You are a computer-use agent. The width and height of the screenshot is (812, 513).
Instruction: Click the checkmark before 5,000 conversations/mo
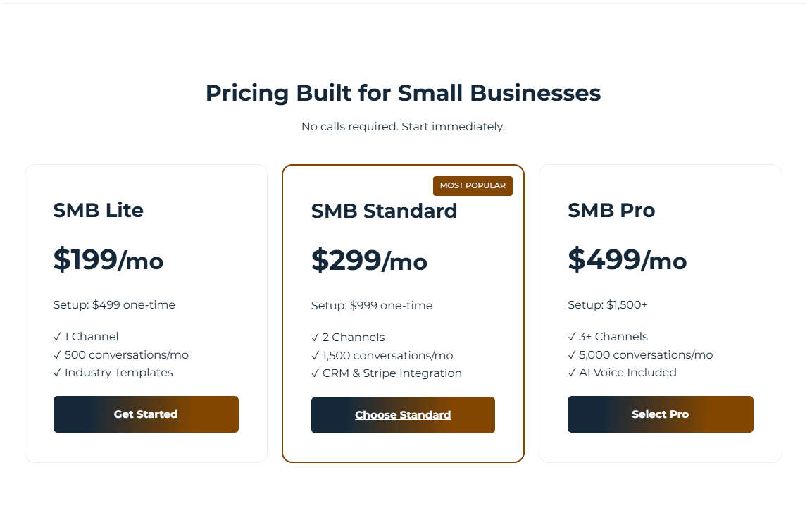(572, 355)
